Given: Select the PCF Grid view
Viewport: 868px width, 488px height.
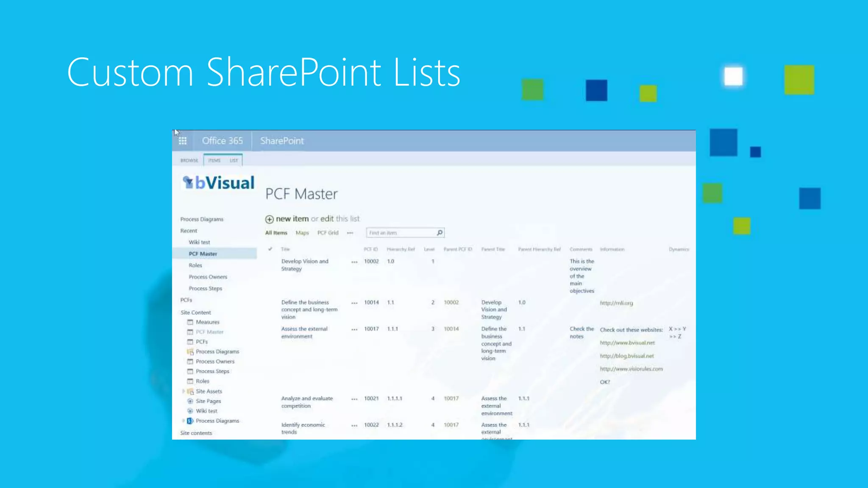Looking at the screenshot, I should click(x=328, y=233).
